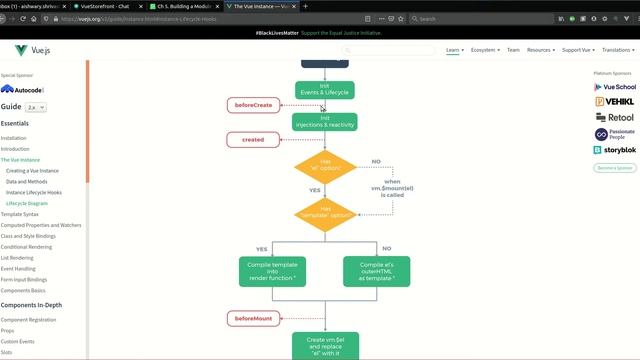The width and height of the screenshot is (640, 360).
Task: Click Support the Equal Justice Initiative link
Action: [x=341, y=33]
